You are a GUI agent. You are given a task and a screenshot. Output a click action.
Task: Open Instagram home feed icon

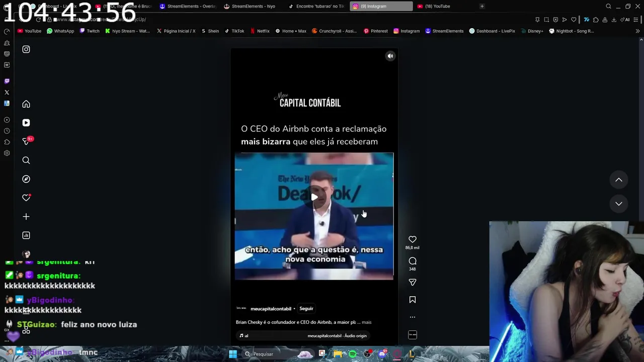point(26,104)
